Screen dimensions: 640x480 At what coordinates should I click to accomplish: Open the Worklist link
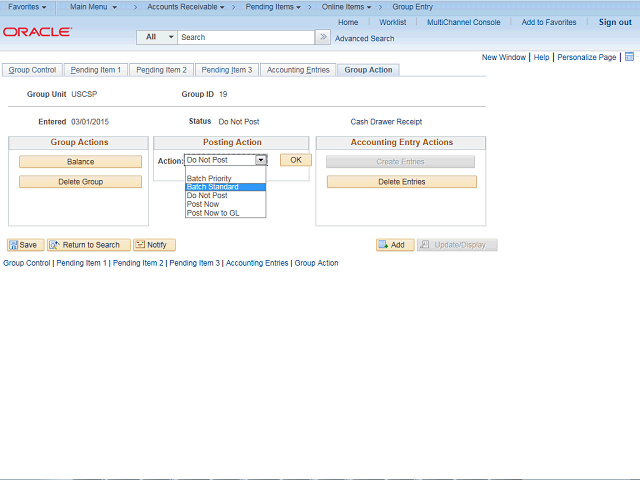point(393,22)
